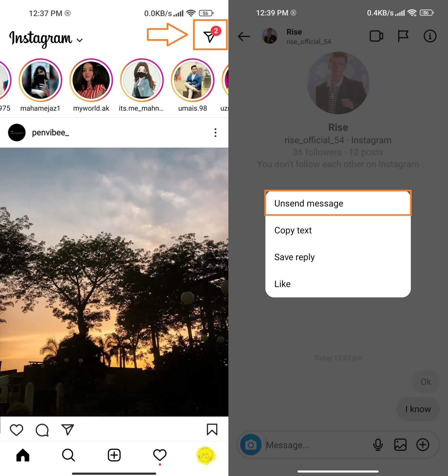Expand penvibee_ post options menu
Screen dimensions: 448x476
point(215,132)
